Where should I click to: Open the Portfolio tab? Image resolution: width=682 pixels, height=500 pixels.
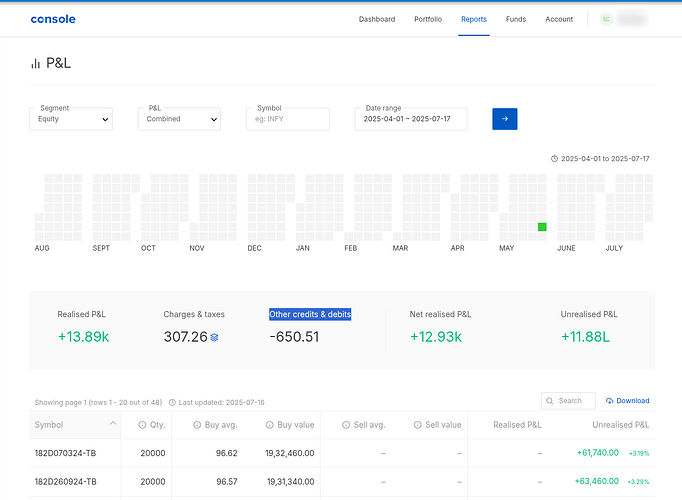[428, 19]
